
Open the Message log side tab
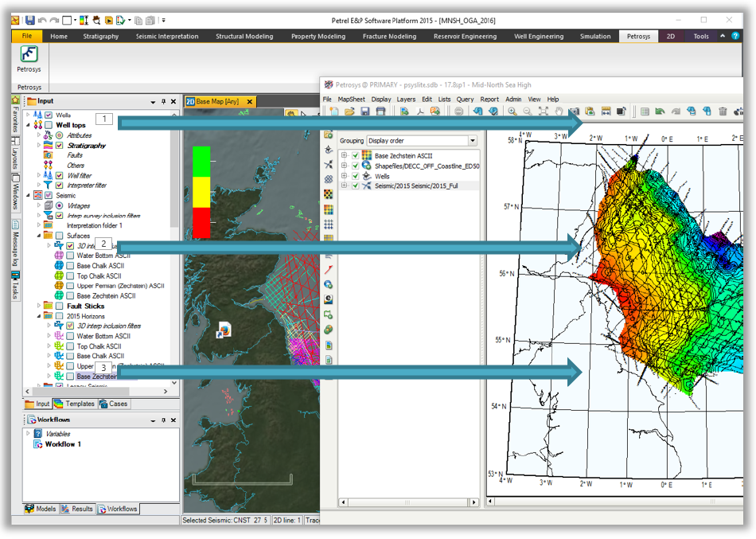tap(15, 243)
